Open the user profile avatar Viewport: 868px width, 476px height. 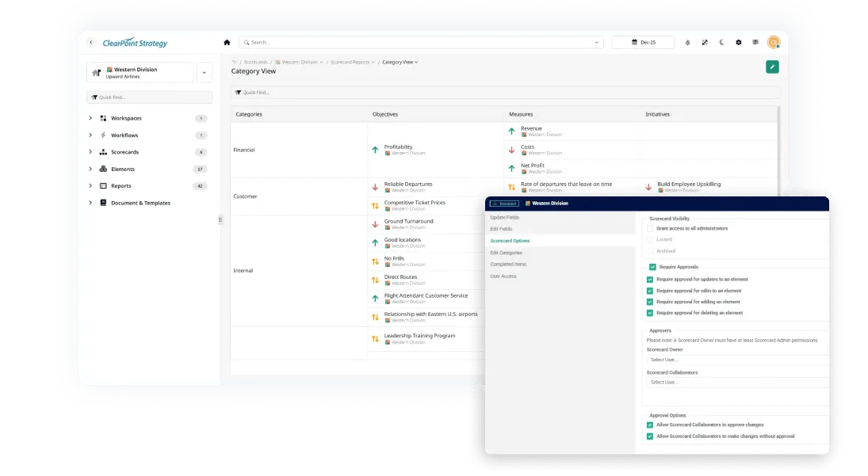(x=774, y=42)
